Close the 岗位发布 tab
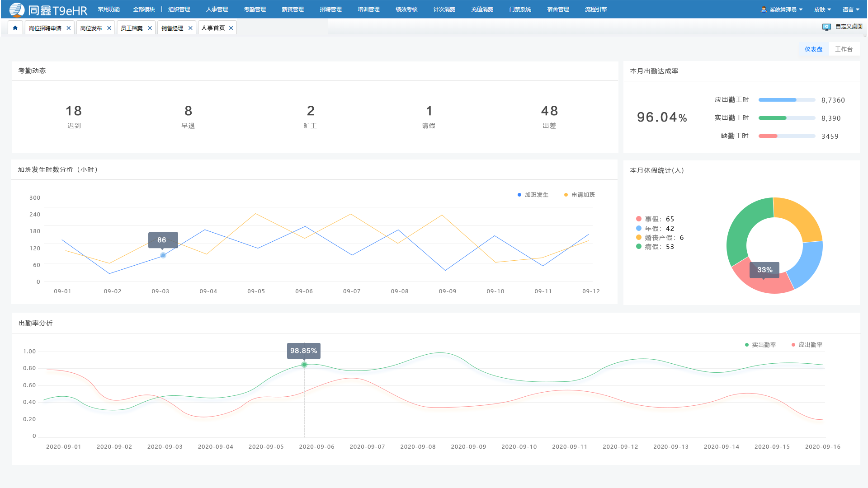The height and width of the screenshot is (488, 868). coord(109,28)
